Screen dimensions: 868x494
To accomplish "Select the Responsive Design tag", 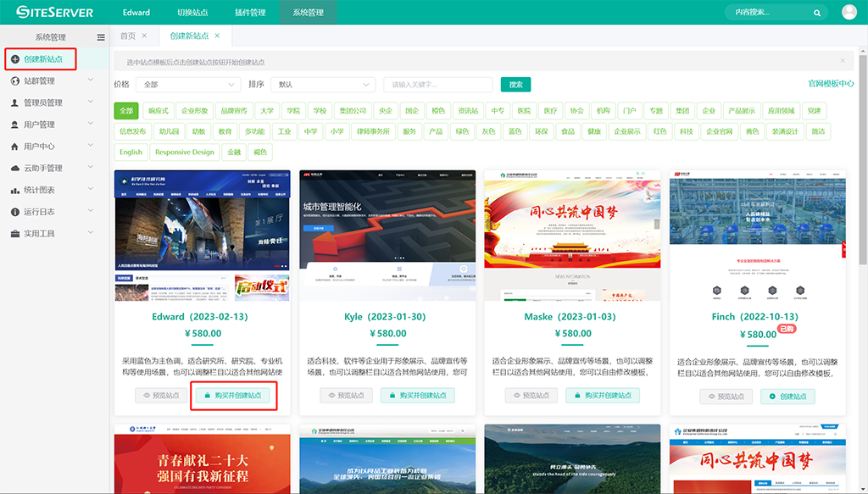I will [x=185, y=153].
